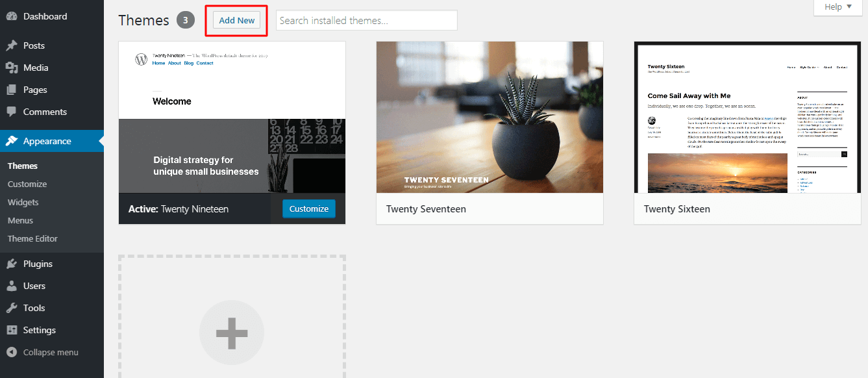Screen dimensions: 868x378
Task: Click the large plus add-theme icon
Action: (232, 333)
